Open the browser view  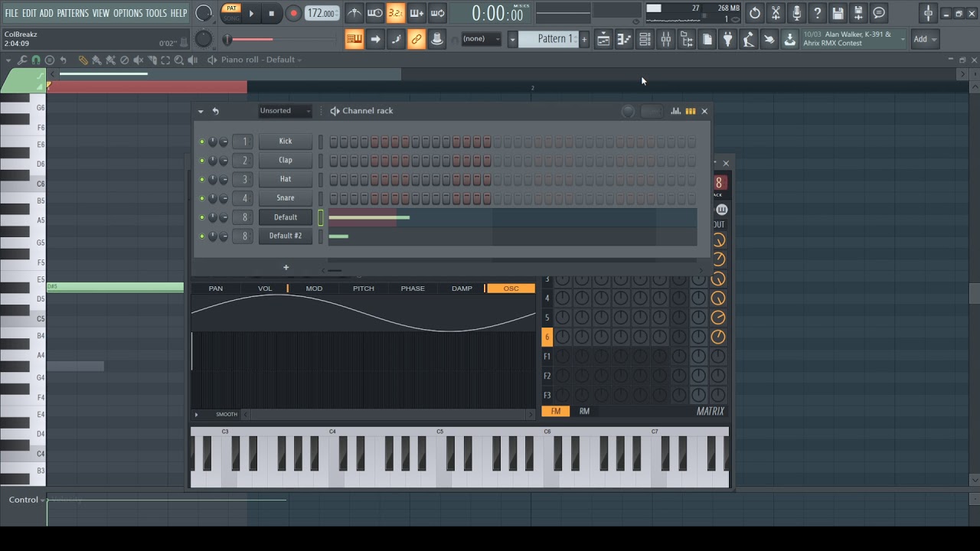pyautogui.click(x=686, y=39)
